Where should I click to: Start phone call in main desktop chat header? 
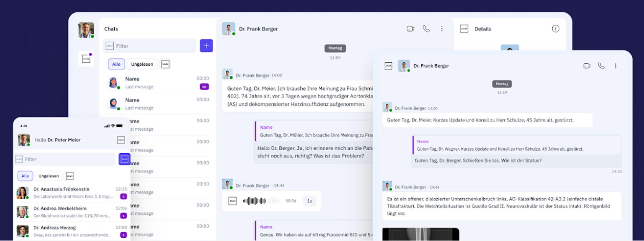click(x=426, y=29)
